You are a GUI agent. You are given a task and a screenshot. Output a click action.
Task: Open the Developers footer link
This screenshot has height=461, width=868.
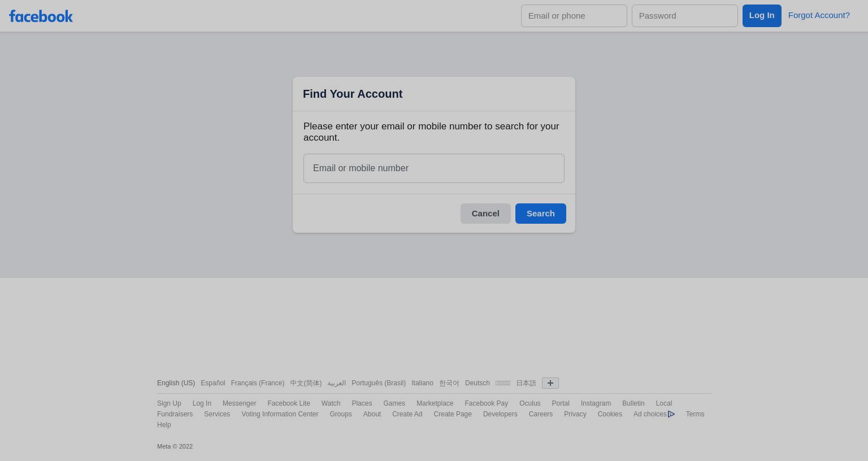[500, 414]
